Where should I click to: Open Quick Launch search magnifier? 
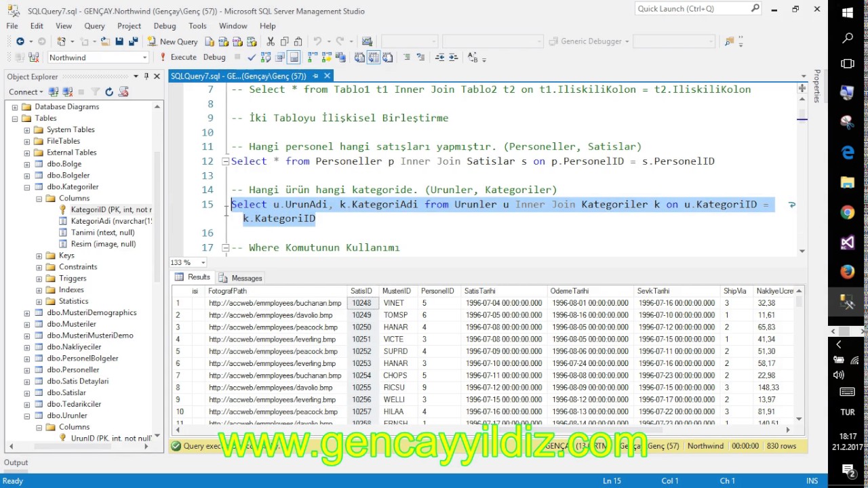pos(755,9)
